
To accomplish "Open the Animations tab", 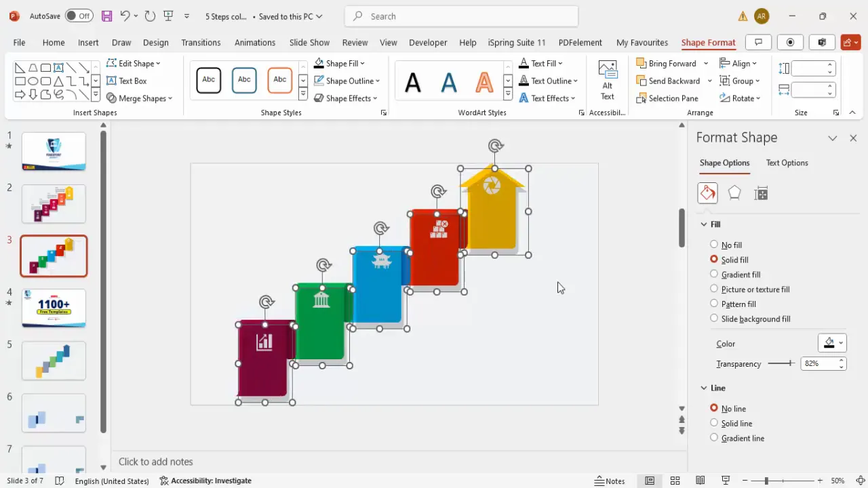I will click(255, 42).
